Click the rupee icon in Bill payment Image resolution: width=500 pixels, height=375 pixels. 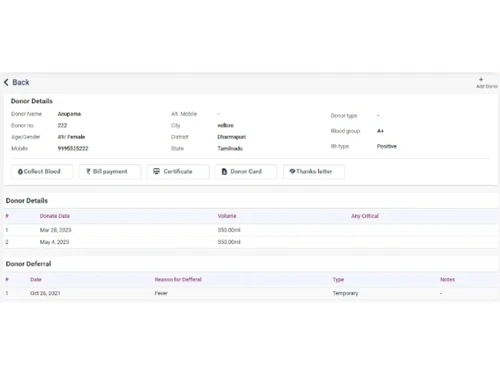[88, 171]
